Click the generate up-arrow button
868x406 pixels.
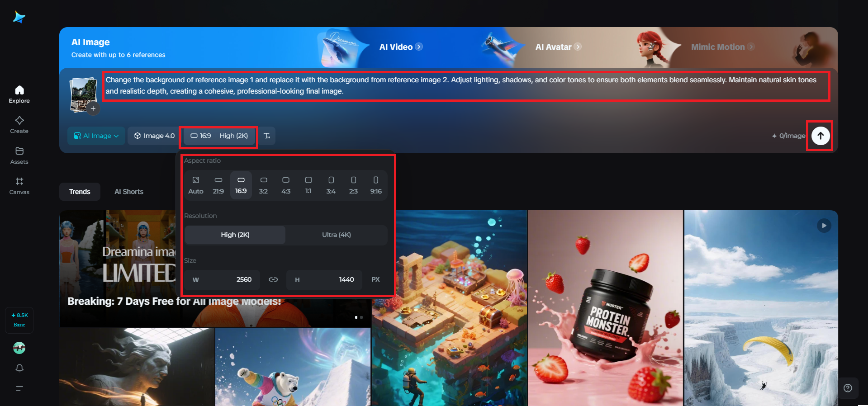[820, 136]
